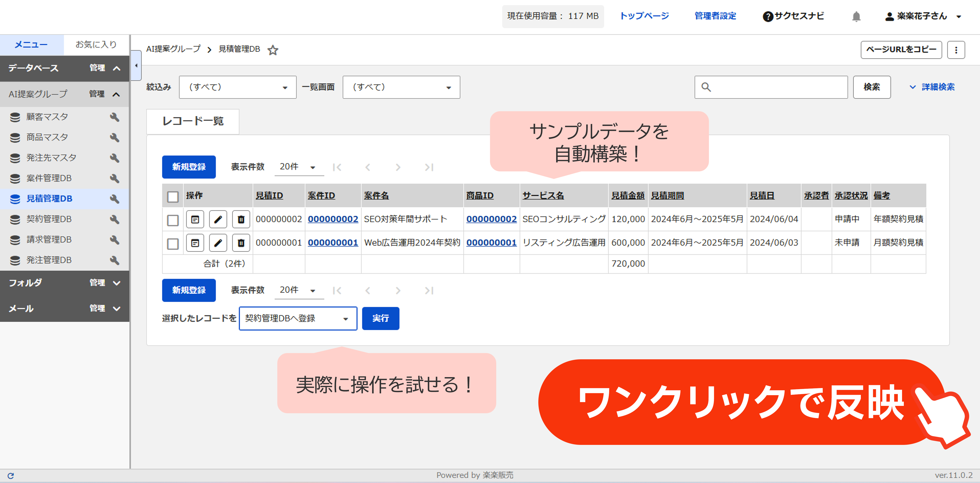Image resolution: width=980 pixels, height=483 pixels.
Task: Click the favorite star next to 見積管理DB
Action: click(x=273, y=50)
